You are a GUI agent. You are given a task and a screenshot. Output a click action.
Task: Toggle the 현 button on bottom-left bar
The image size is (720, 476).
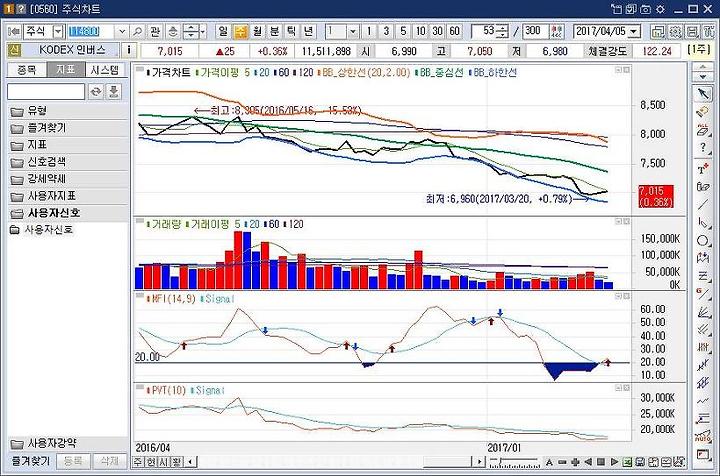pyautogui.click(x=151, y=462)
